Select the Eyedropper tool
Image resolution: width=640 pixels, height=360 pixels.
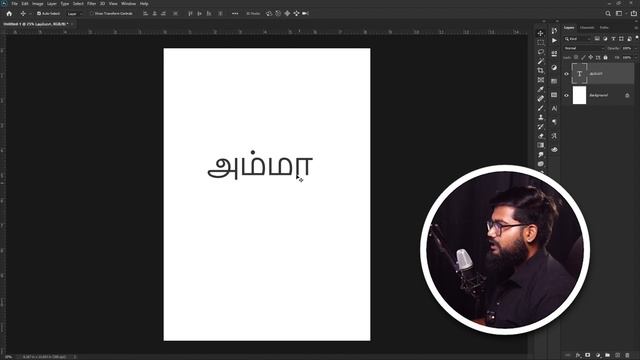[540, 89]
